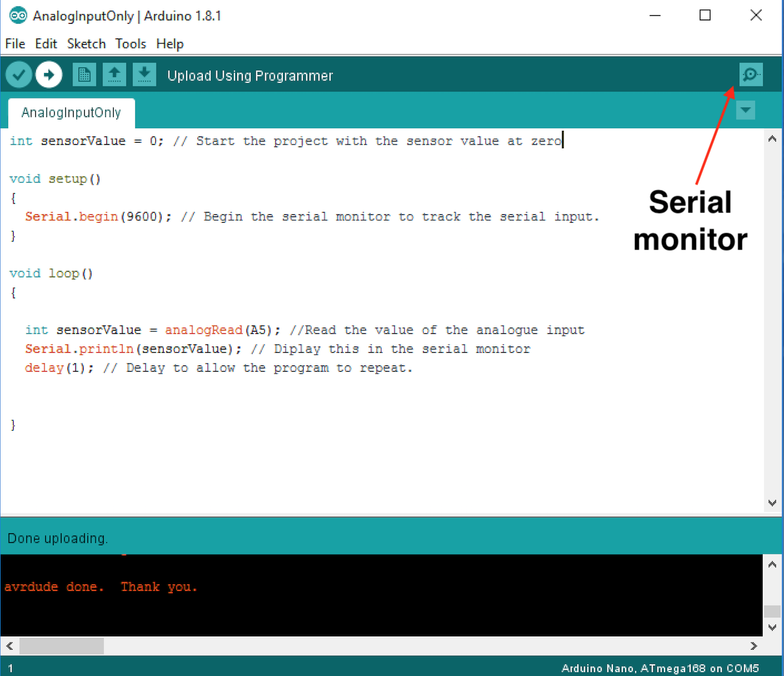Expand the tab options dropdown arrow

pyautogui.click(x=746, y=111)
